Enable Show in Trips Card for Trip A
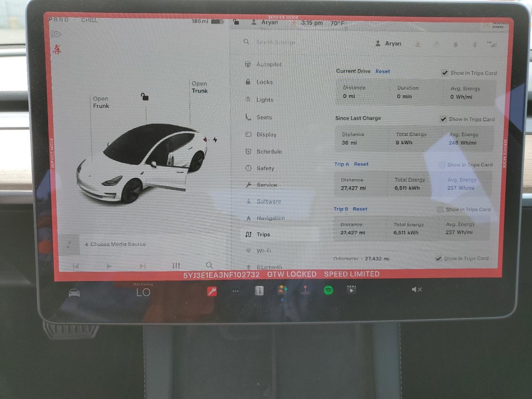532x399 pixels. click(441, 165)
